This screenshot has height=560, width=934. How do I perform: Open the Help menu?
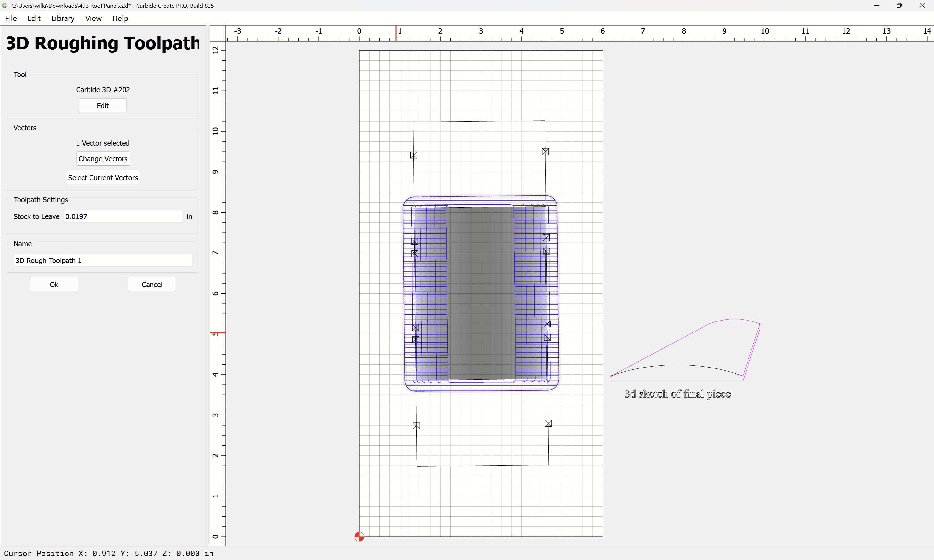120,18
